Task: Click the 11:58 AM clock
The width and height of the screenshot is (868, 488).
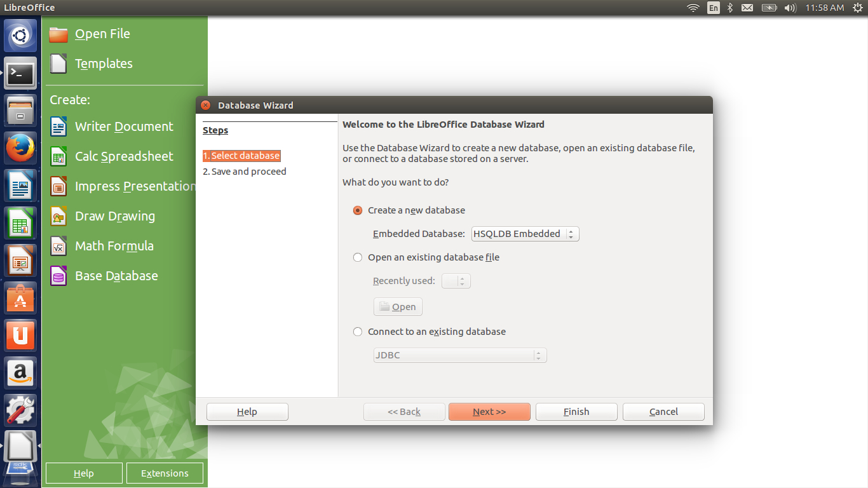Action: (824, 8)
